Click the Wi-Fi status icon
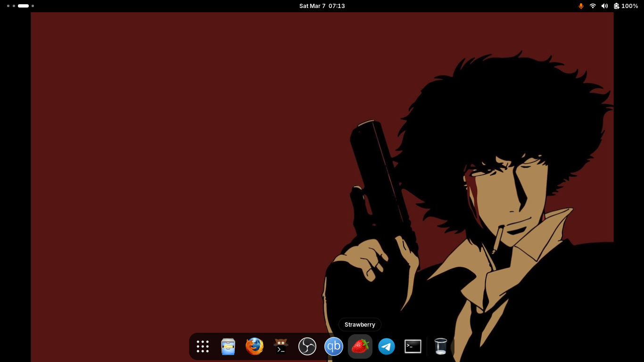Screen dimensions: 644x362 pos(593,6)
